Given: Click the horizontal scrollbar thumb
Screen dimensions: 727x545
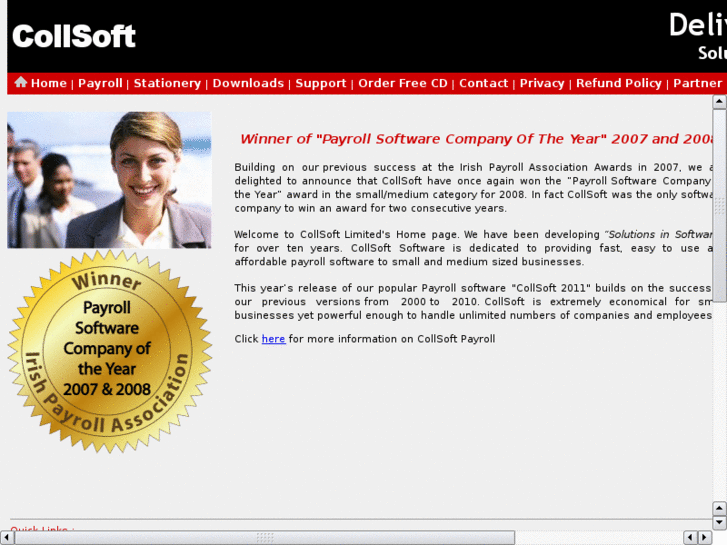Looking at the screenshot, I should tap(265, 537).
